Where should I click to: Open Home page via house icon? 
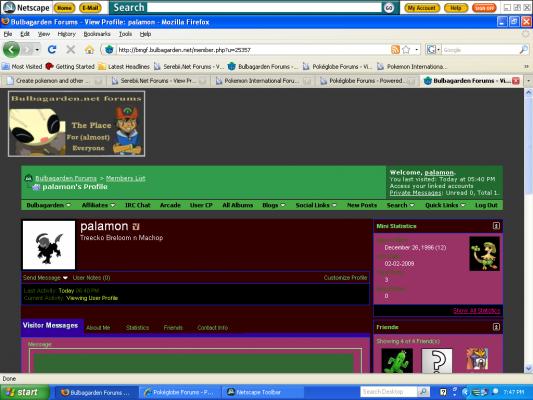(89, 50)
